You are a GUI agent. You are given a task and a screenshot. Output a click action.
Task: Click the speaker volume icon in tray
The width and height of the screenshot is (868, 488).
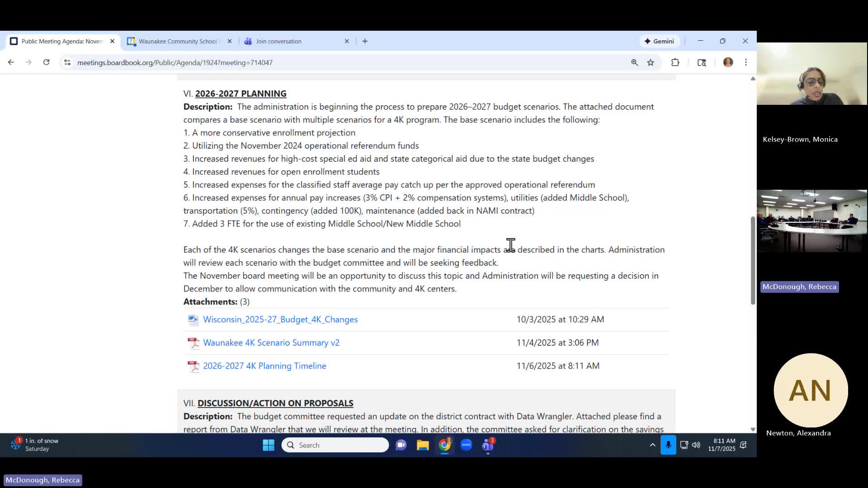pyautogui.click(x=696, y=445)
